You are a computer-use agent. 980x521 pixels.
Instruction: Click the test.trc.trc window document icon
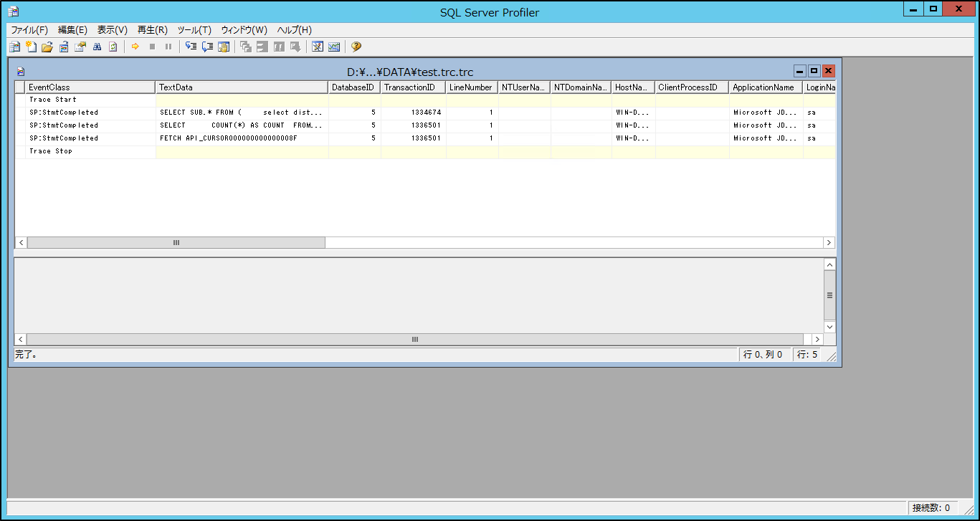point(21,72)
